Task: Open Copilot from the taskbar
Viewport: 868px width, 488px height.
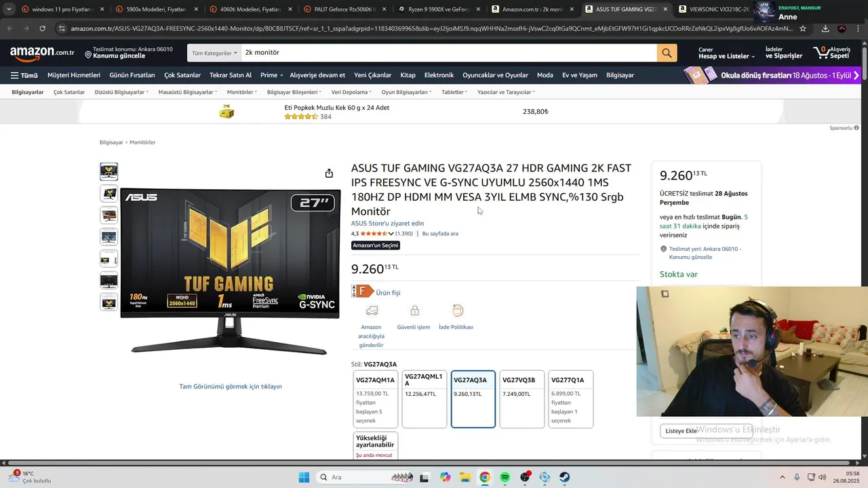Action: pyautogui.click(x=445, y=477)
